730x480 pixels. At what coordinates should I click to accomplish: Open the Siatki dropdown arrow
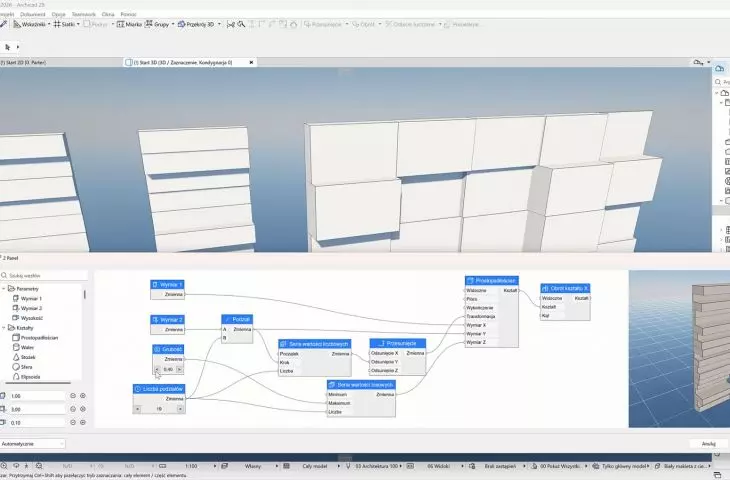78,24
